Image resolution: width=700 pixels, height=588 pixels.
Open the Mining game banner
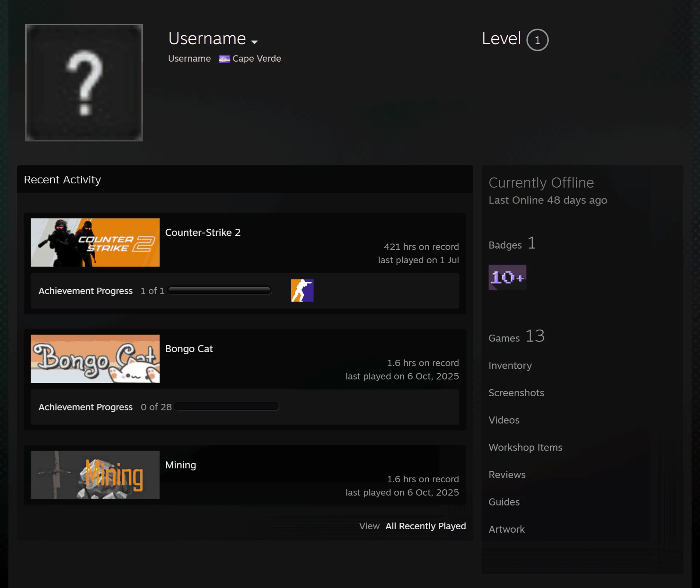[x=95, y=475]
